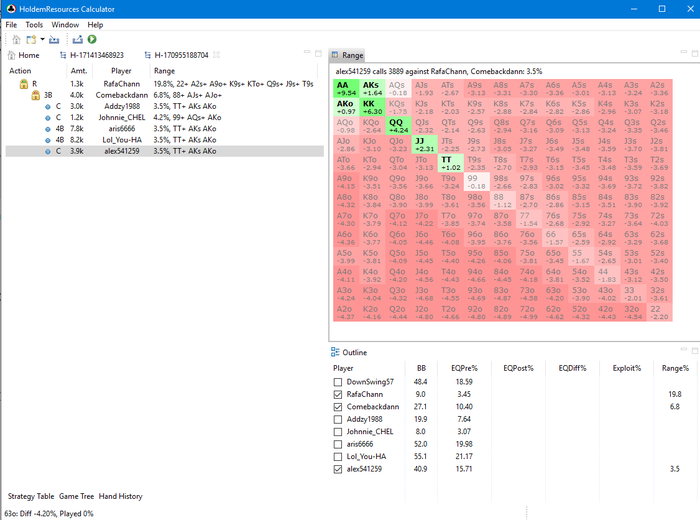
Task: Open the Help menu
Action: pos(95,25)
